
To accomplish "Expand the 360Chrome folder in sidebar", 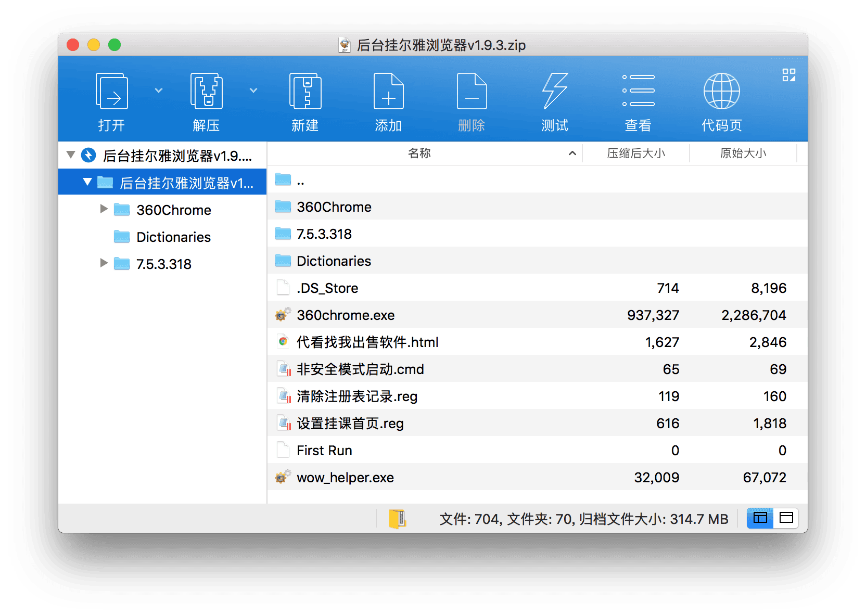I will [x=104, y=209].
